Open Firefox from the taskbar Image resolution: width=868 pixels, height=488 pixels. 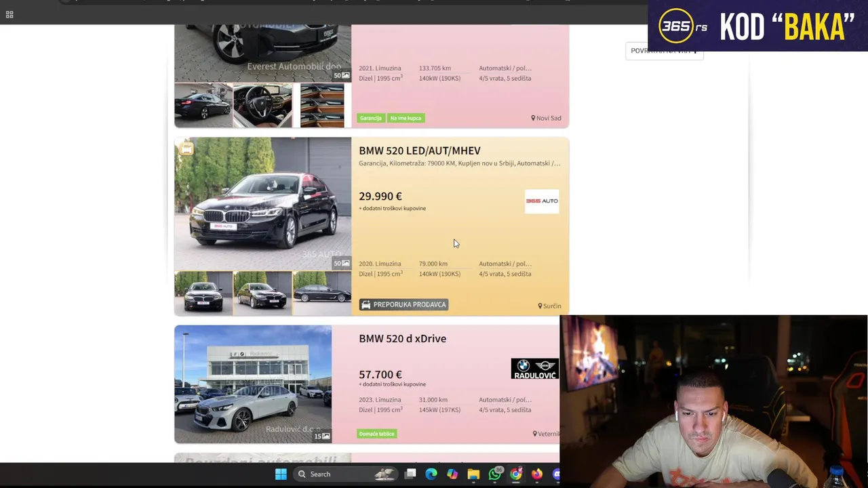coord(537,474)
